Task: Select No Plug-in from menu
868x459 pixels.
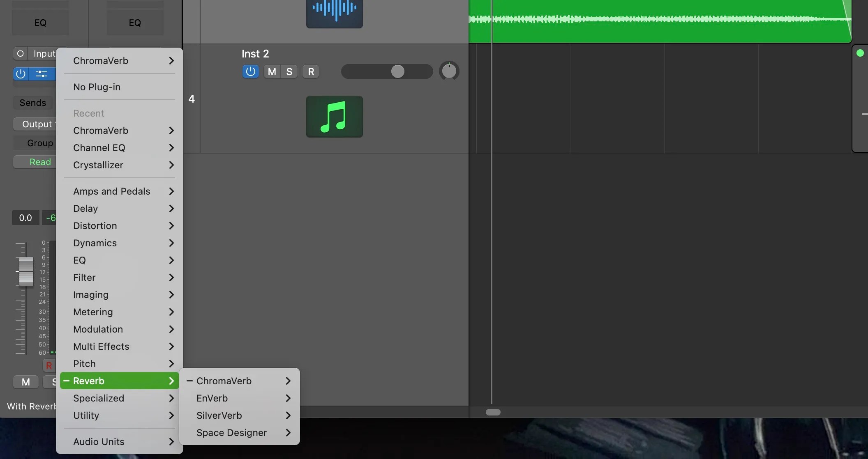Action: coord(97,87)
